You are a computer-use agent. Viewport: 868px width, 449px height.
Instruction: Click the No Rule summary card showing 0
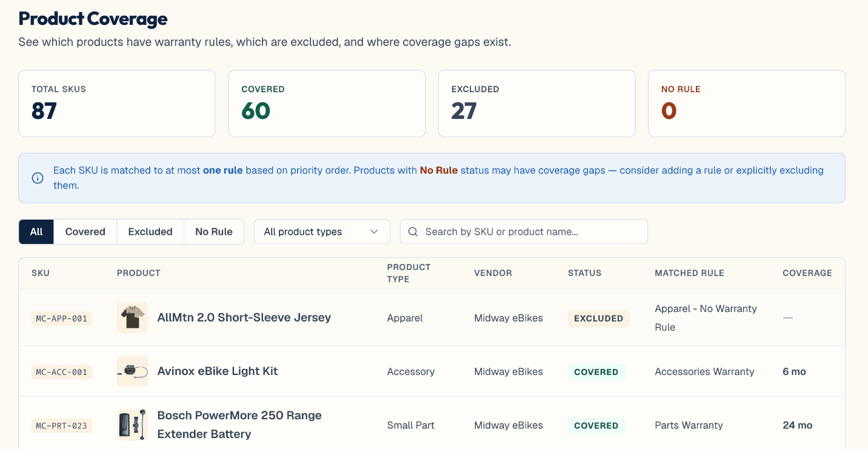[747, 104]
